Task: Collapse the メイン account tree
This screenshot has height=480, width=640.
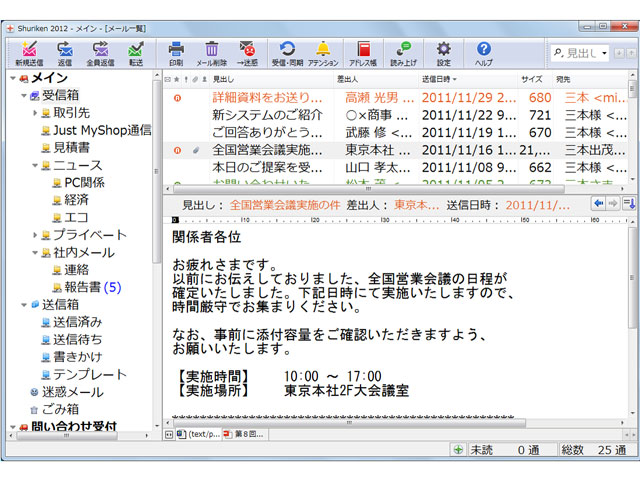Action: pos(13,78)
